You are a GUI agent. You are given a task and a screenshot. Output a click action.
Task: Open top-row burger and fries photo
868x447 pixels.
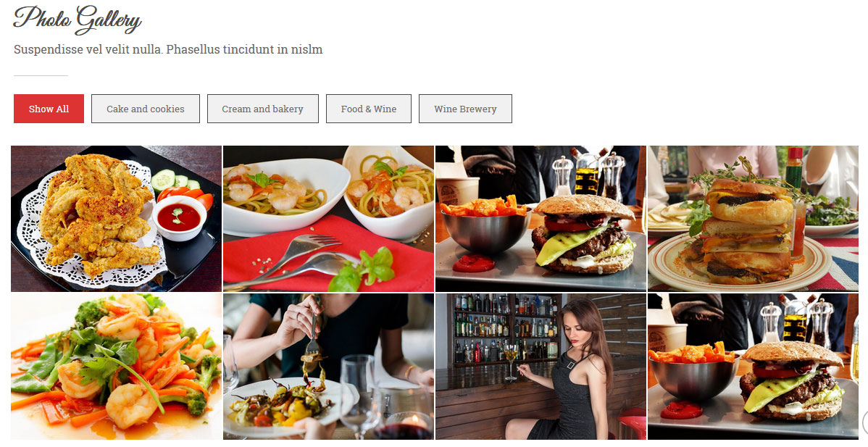pos(541,219)
